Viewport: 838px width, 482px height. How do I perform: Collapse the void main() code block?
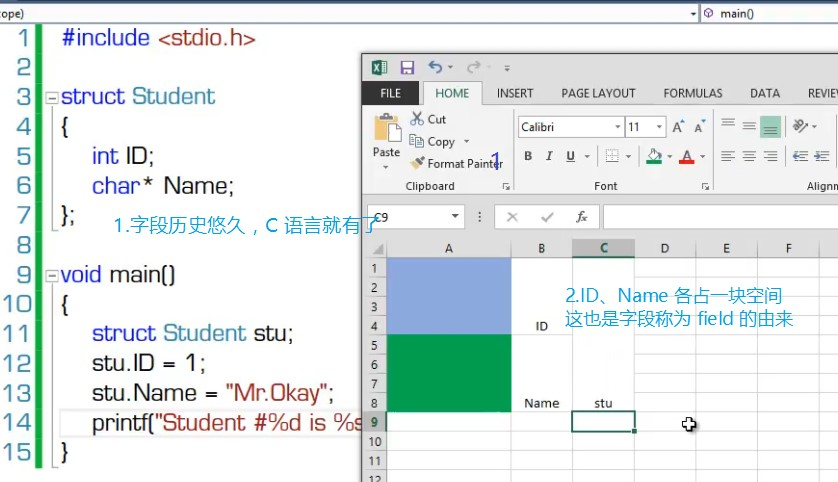pyautogui.click(x=52, y=276)
